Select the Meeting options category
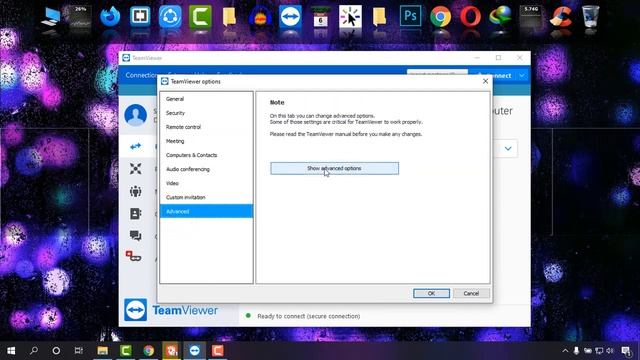 pyautogui.click(x=206, y=141)
